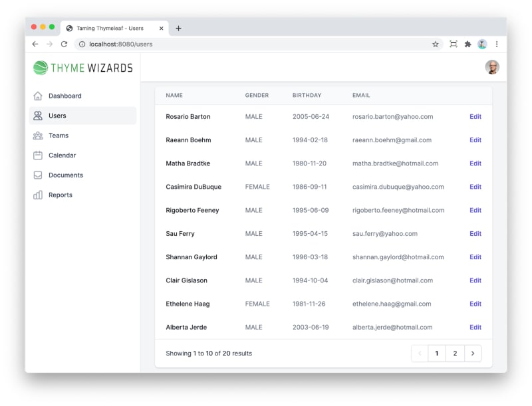The height and width of the screenshot is (406, 532).
Task: Bookmark this page with the star icon
Action: [x=436, y=45]
